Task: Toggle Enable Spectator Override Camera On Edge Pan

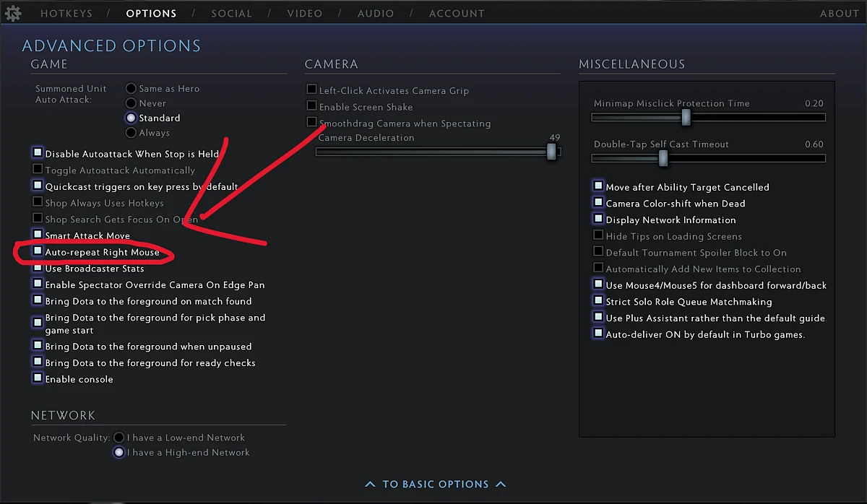Action: click(38, 284)
